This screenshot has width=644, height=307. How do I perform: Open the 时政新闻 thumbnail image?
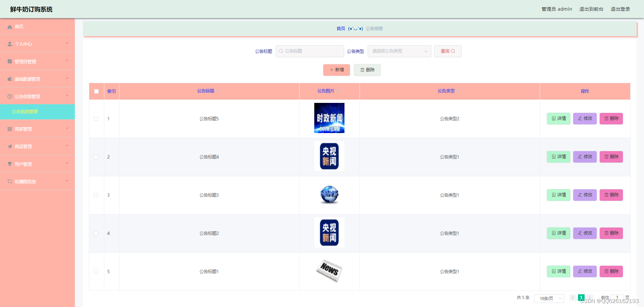[329, 118]
